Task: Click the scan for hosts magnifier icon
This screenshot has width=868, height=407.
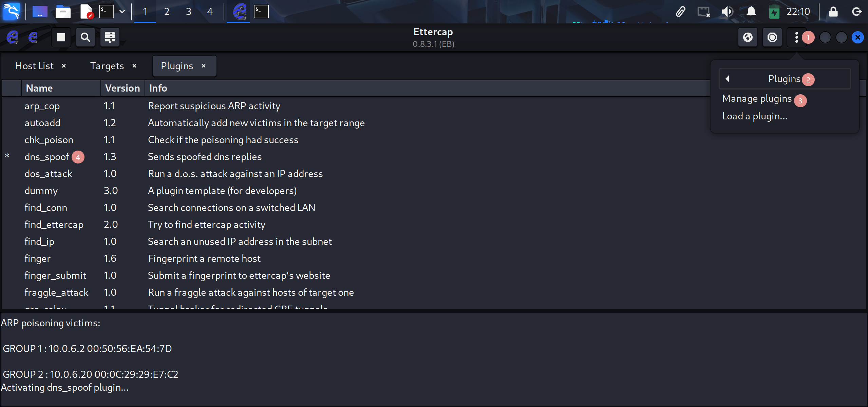Action: (x=86, y=37)
